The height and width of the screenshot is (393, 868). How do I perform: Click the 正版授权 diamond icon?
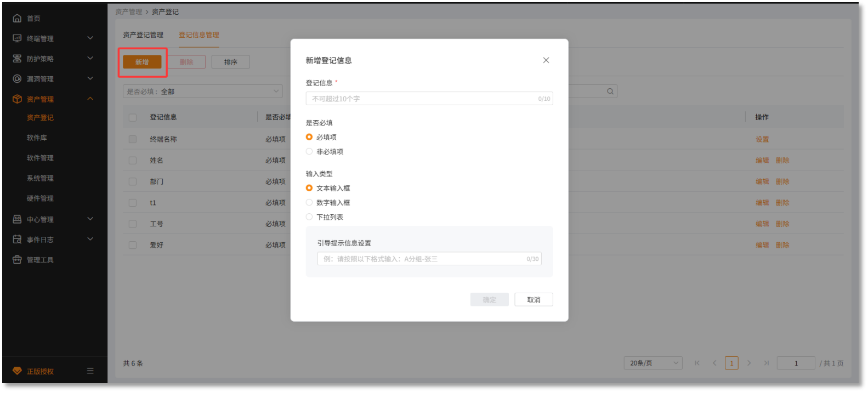click(17, 371)
